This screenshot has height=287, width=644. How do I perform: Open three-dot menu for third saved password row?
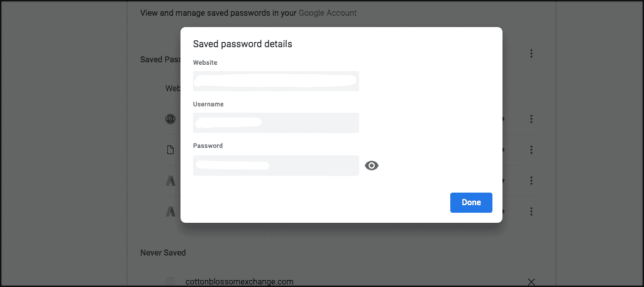pos(531,181)
